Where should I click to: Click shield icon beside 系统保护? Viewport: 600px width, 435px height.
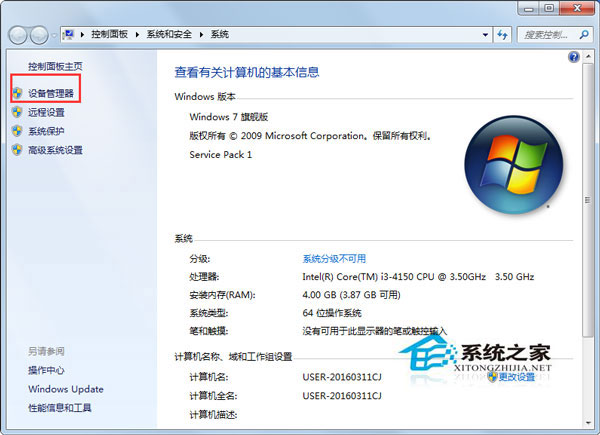click(17, 131)
